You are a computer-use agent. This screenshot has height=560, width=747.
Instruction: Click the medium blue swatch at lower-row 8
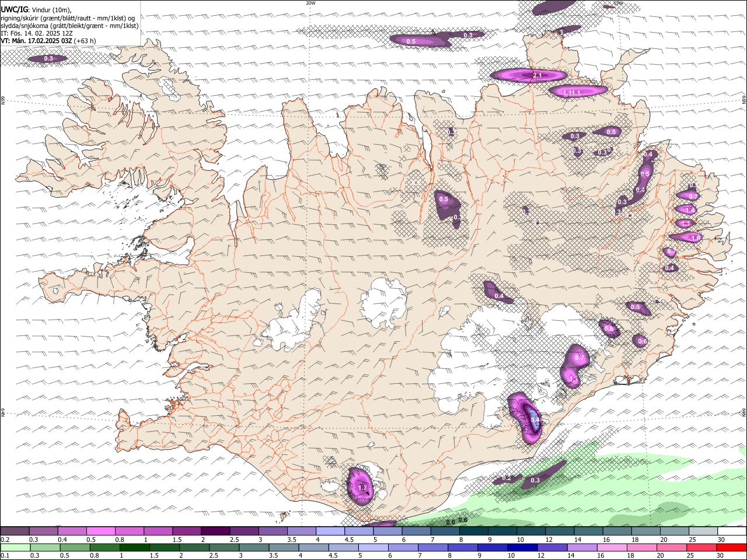click(x=462, y=547)
